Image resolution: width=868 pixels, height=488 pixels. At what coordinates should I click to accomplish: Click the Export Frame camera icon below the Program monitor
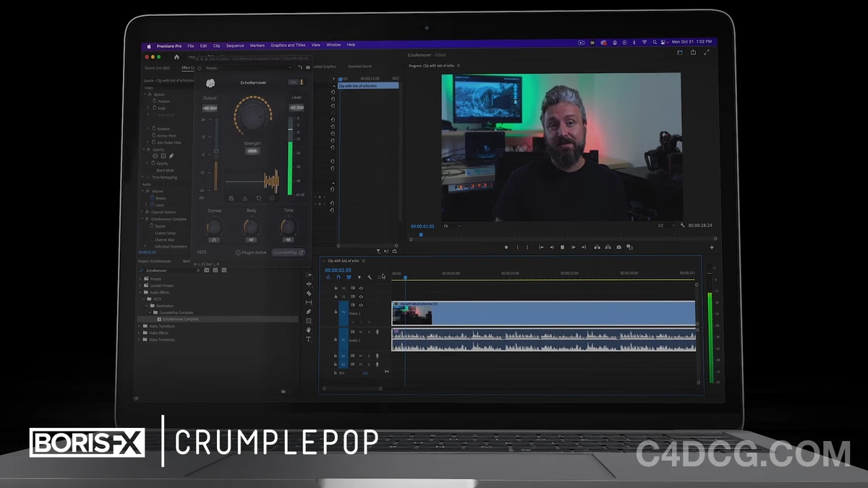click(618, 247)
